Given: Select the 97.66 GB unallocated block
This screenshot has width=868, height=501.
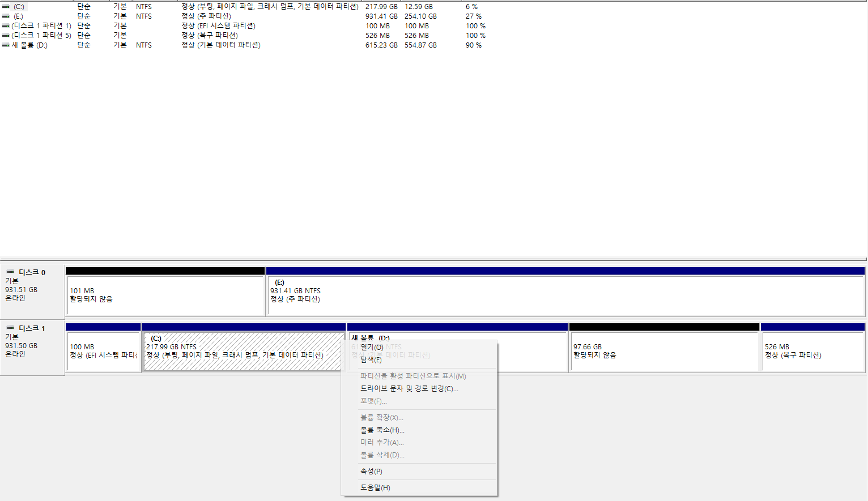Looking at the screenshot, I should (665, 351).
